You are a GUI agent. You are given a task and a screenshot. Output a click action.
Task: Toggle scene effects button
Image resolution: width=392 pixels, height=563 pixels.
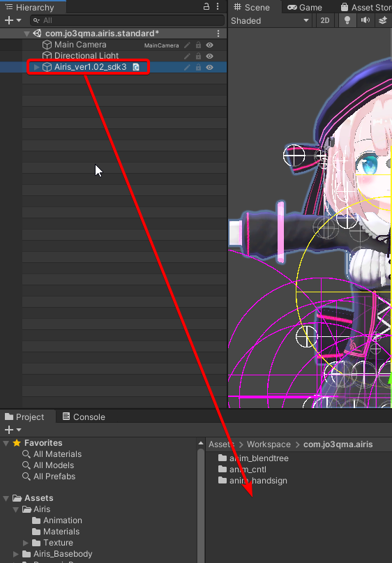[x=383, y=20]
